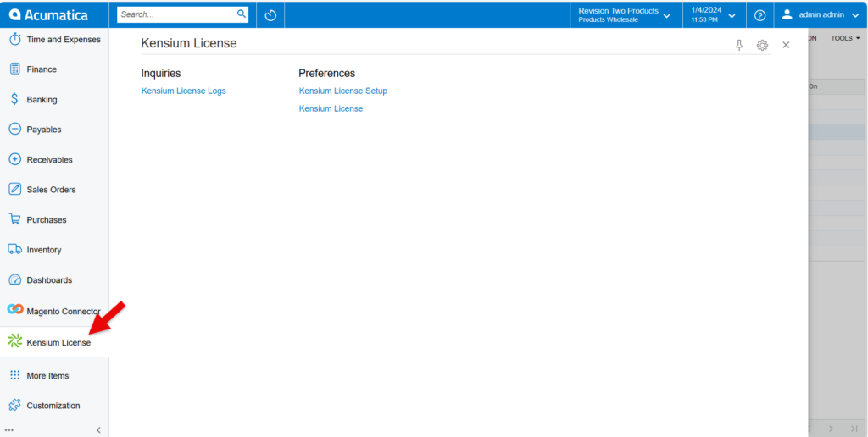Close the Kensium License panel
The image size is (868, 437).
(x=786, y=46)
